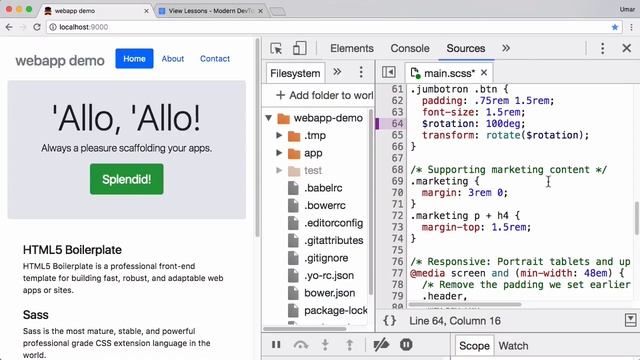Bookmark this page star icon
This screenshot has height=360, width=640.
[615, 27]
